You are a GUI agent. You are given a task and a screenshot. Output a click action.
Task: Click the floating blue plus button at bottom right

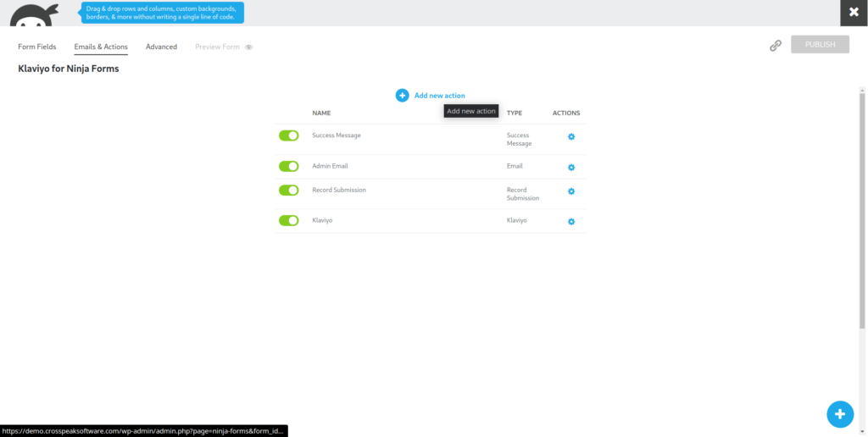pyautogui.click(x=839, y=414)
